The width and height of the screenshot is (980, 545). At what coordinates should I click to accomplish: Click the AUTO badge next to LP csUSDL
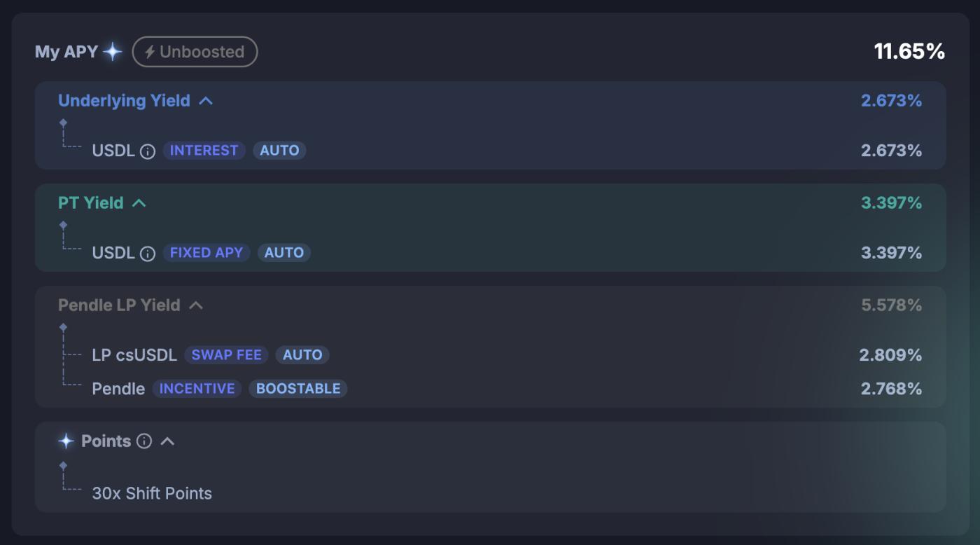302,355
